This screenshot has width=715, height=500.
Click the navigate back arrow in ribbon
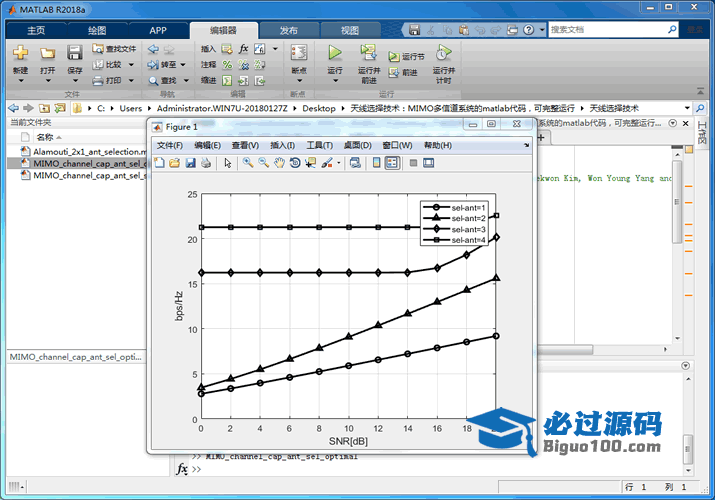click(153, 49)
